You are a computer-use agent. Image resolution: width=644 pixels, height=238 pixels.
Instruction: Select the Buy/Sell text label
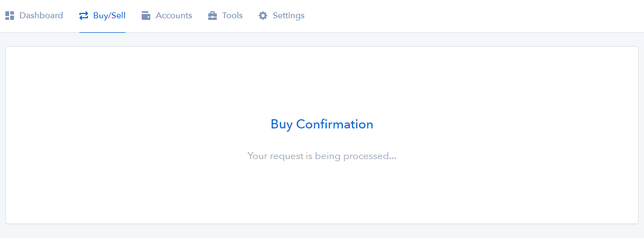tap(109, 16)
